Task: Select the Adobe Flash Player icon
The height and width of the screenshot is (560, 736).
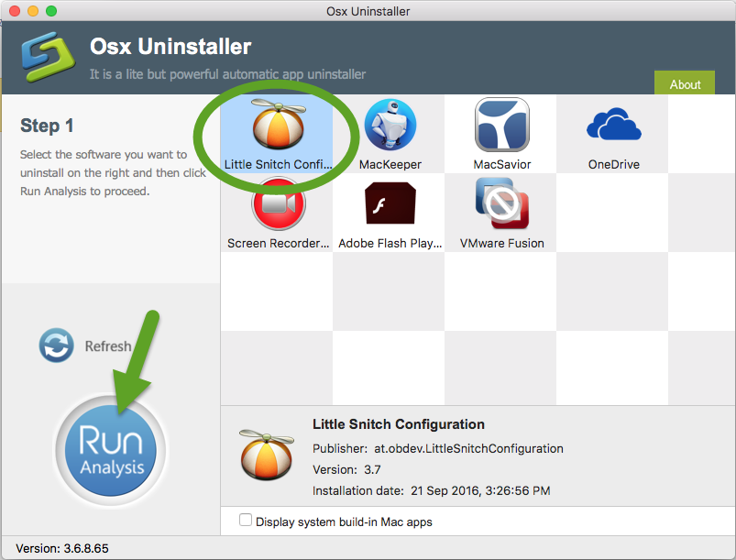Action: point(390,204)
